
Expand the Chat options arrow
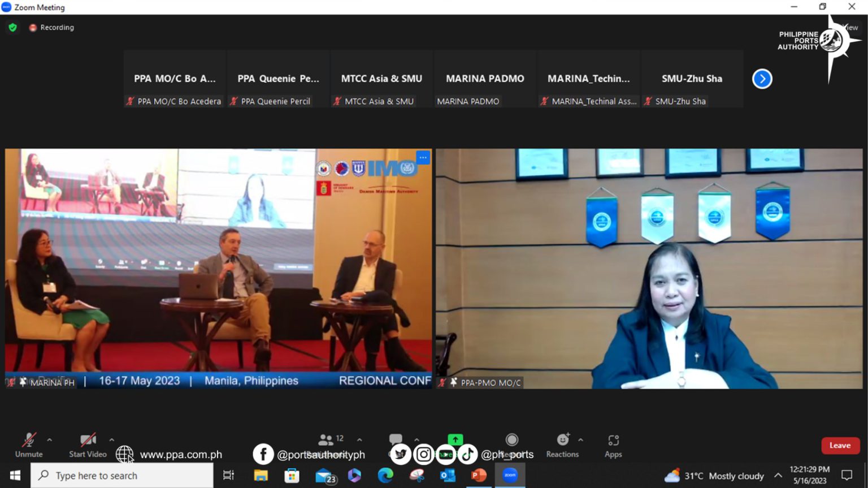coord(417,439)
